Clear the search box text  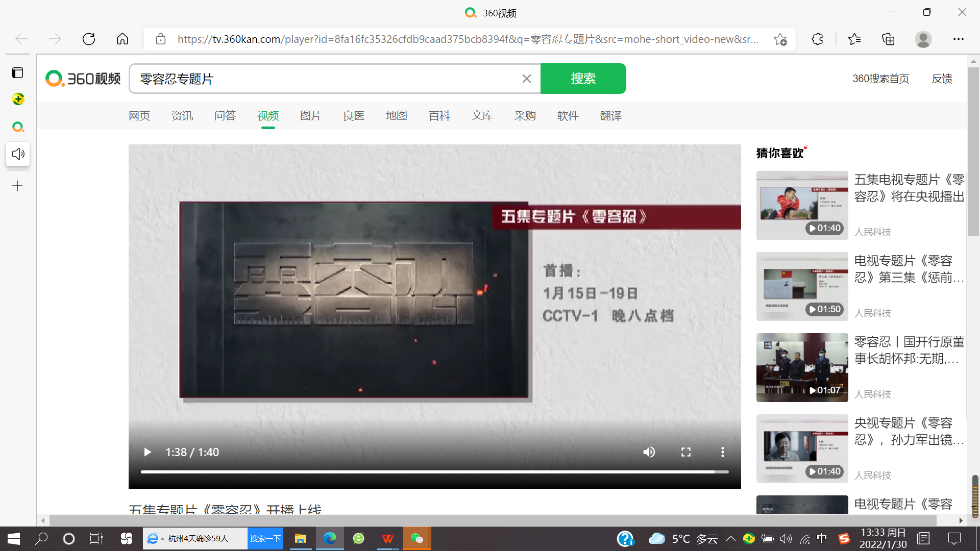527,79
